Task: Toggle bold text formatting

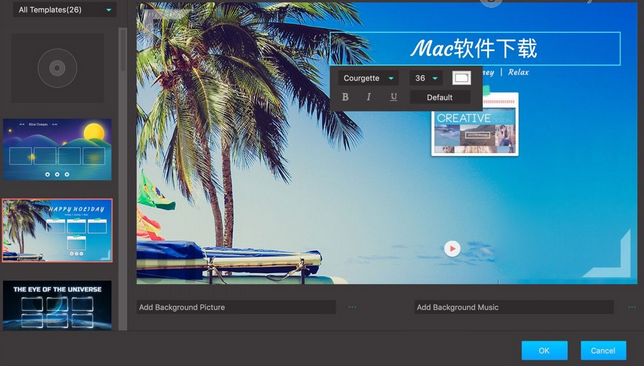Action: pyautogui.click(x=345, y=97)
